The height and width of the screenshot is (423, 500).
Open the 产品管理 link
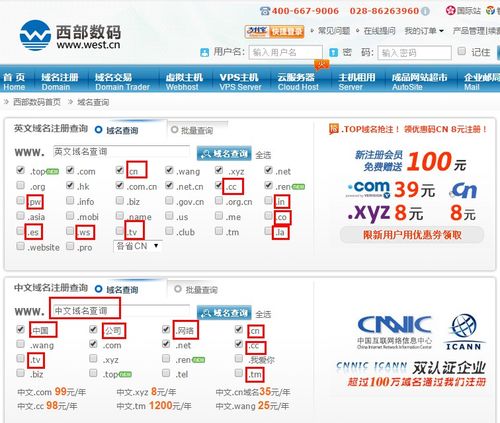pyautogui.click(x=469, y=31)
